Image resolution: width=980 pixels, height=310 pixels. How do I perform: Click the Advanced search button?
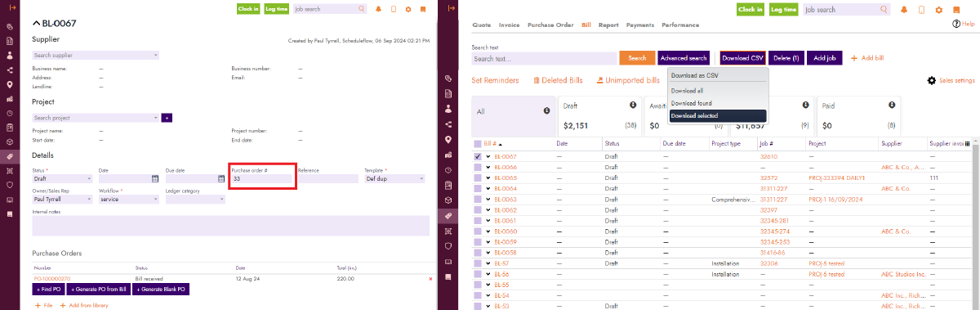[x=684, y=58]
